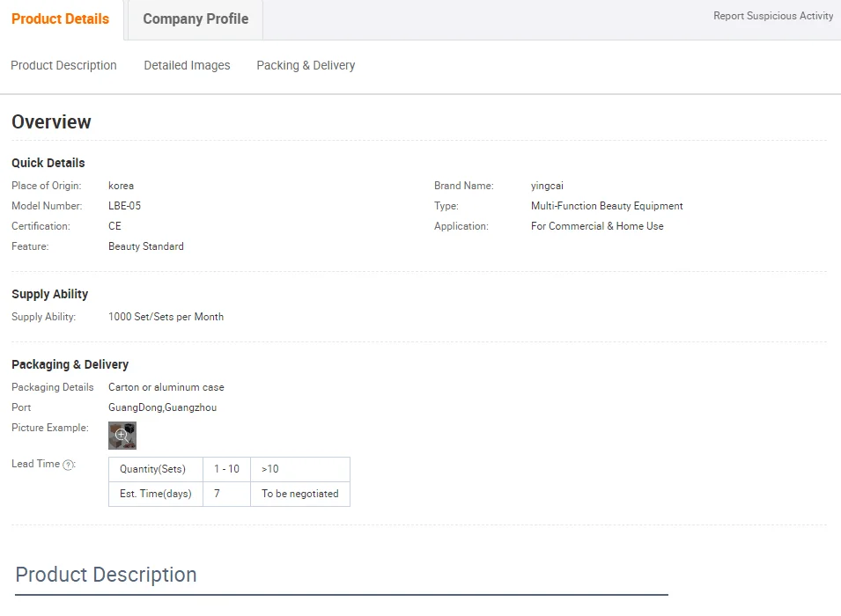Select the model number LBE-05 text
The width and height of the screenshot is (841, 616).
pos(124,206)
